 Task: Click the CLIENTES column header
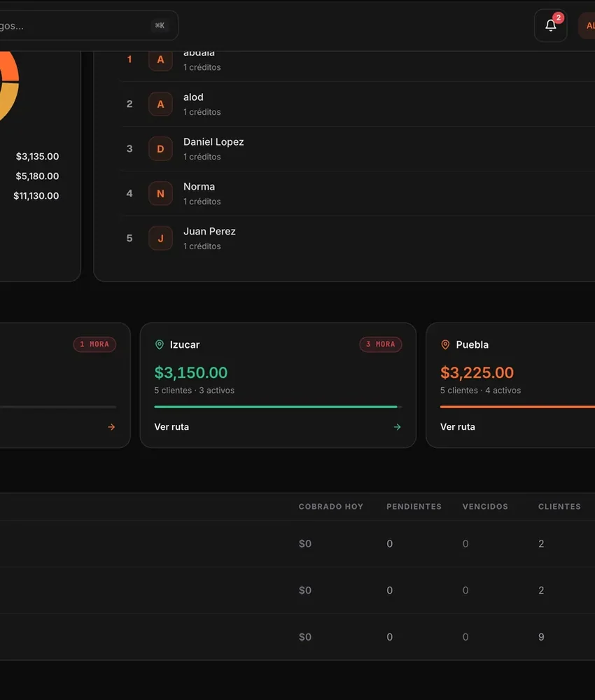pos(559,507)
